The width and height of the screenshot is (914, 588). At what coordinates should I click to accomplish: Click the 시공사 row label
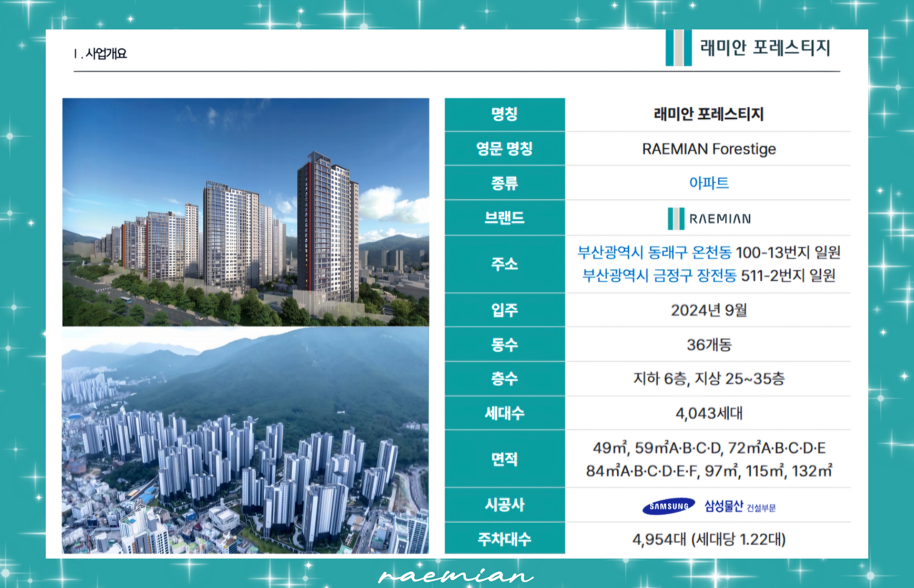[x=505, y=505]
